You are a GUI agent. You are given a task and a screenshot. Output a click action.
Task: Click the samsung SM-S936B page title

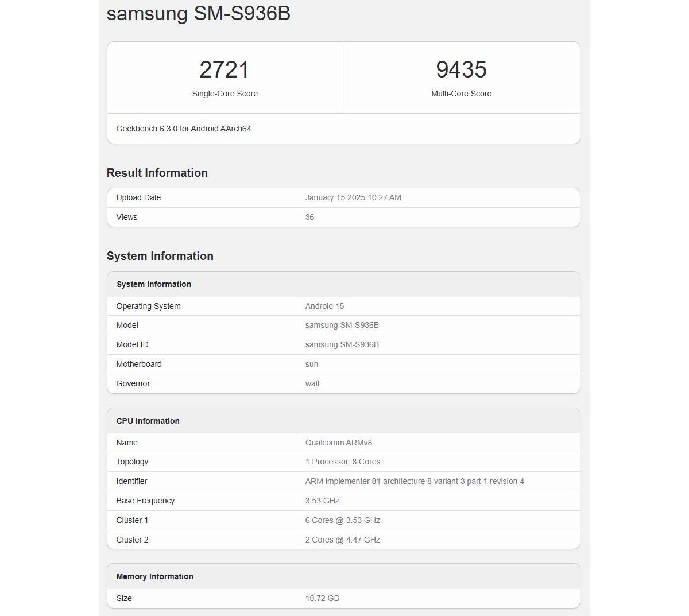199,14
